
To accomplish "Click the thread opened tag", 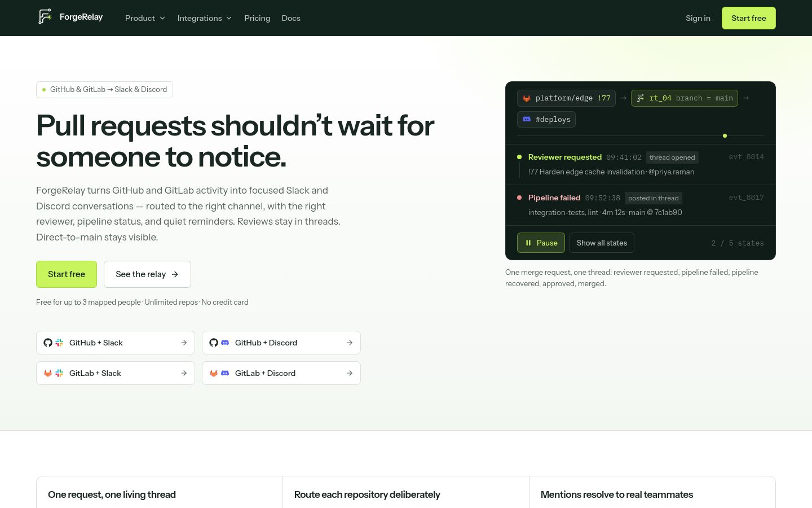I will (x=672, y=157).
